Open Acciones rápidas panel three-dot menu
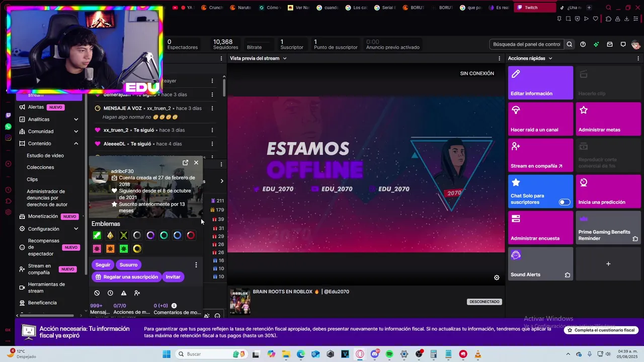The height and width of the screenshot is (362, 644). [638, 58]
